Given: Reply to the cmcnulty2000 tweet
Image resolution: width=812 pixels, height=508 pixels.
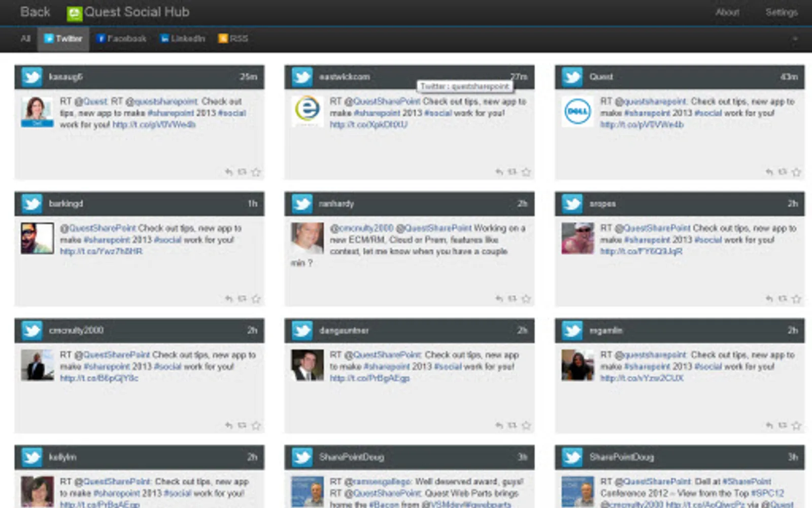Looking at the screenshot, I should tap(229, 425).
